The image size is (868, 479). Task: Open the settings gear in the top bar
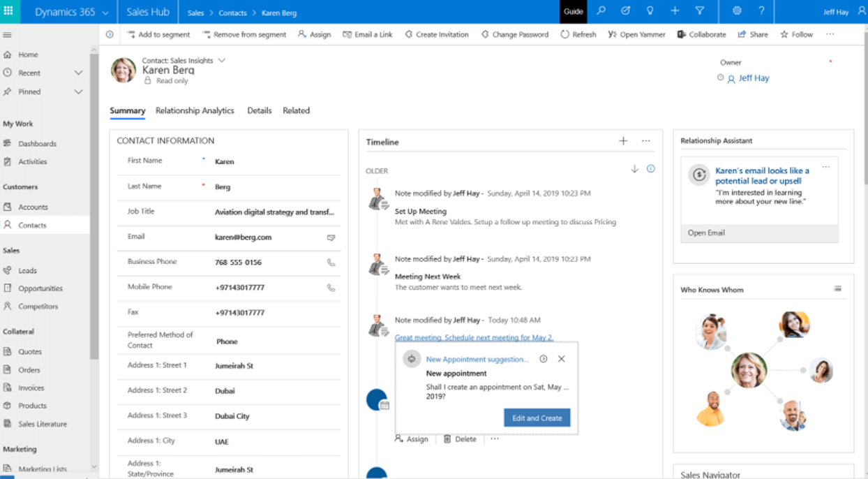(737, 11)
